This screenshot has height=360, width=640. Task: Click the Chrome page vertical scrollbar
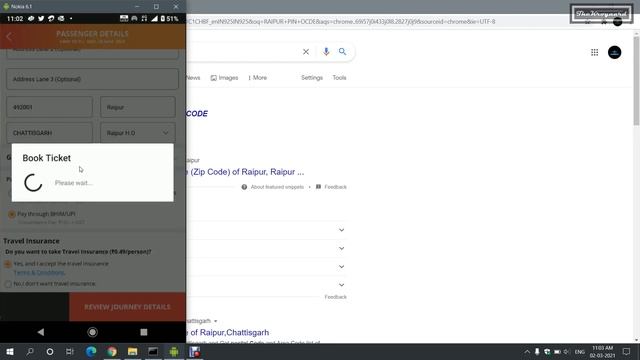click(x=636, y=82)
